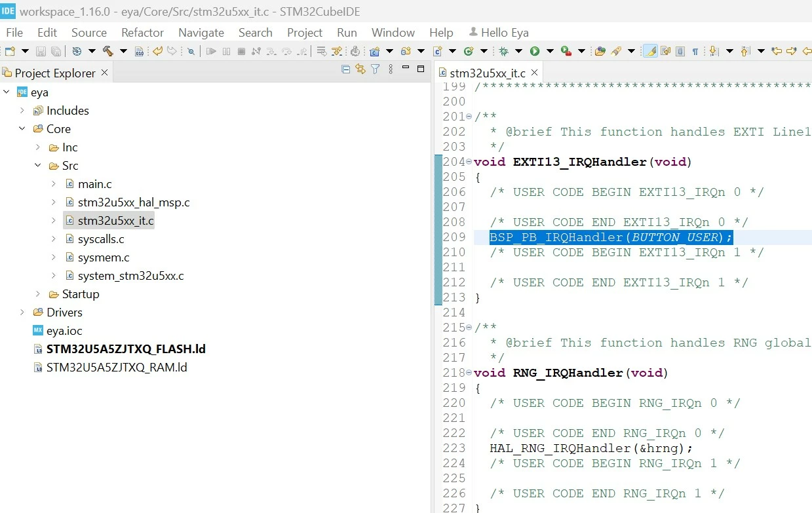
Task: Expand the main.c tree node
Action: point(54,184)
